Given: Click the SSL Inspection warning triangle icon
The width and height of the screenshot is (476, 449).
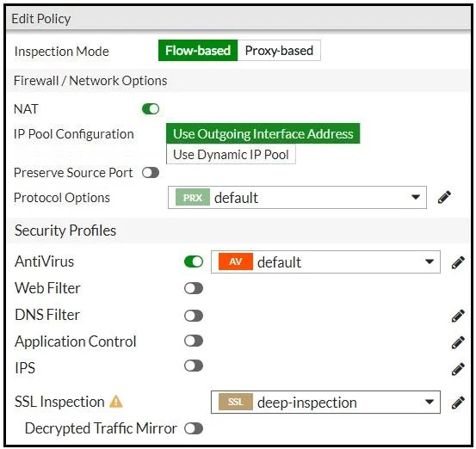Looking at the screenshot, I should pyautogui.click(x=116, y=402).
